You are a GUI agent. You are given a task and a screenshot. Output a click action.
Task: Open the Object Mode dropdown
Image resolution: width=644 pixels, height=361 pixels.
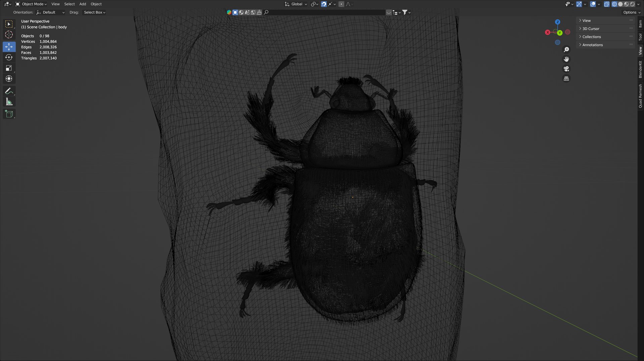point(31,4)
